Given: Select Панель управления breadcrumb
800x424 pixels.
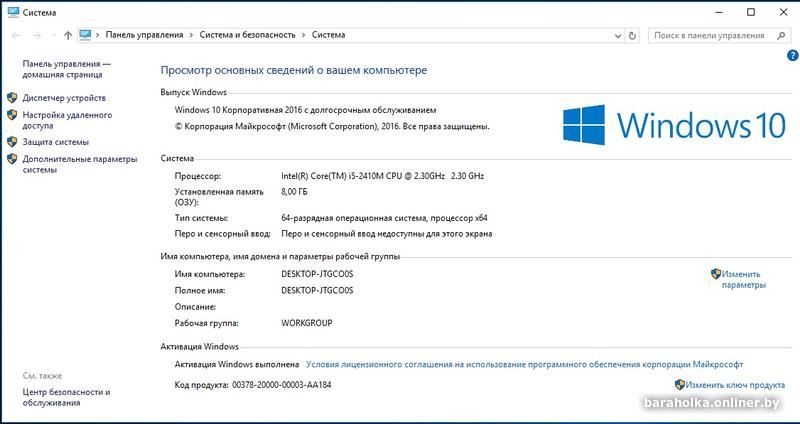Looking at the screenshot, I should (x=144, y=35).
